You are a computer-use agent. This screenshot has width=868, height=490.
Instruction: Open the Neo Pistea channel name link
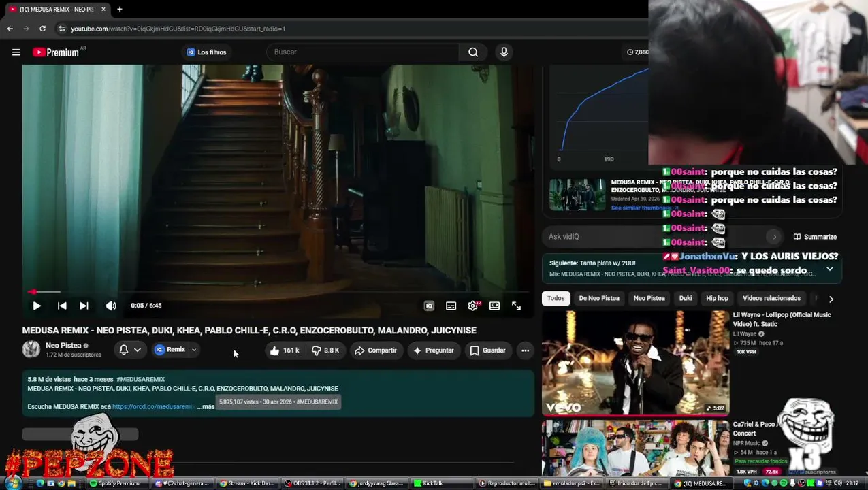coord(63,346)
